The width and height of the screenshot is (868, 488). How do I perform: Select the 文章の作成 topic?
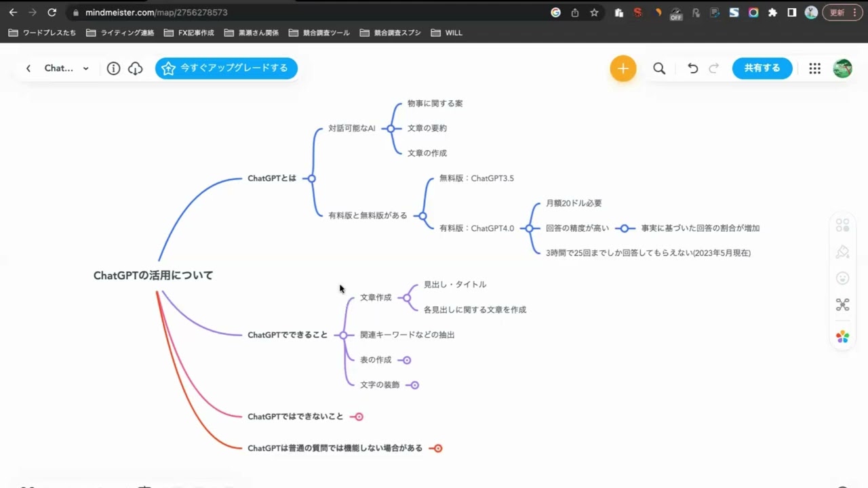click(427, 153)
